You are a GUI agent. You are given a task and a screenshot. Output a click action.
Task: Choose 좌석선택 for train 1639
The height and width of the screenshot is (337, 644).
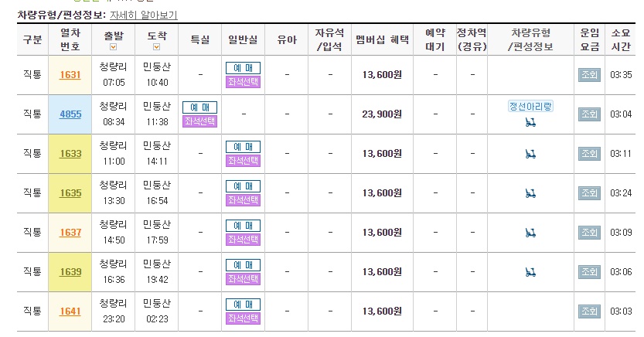click(x=243, y=279)
